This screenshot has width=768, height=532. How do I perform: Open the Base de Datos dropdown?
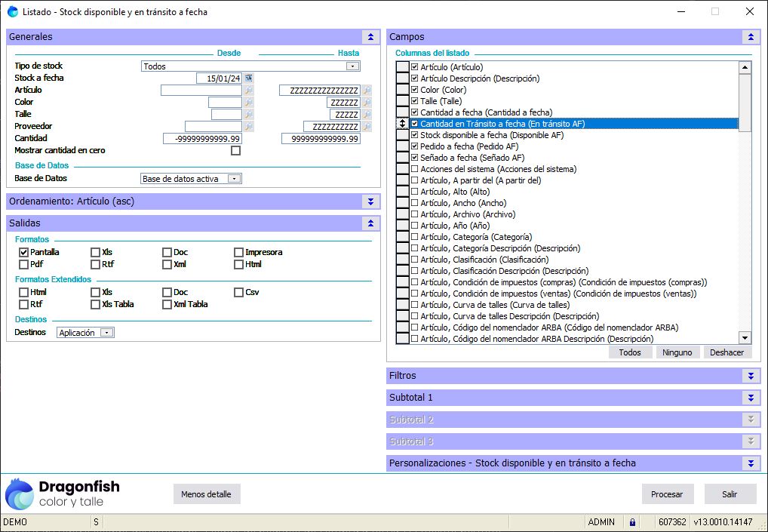(x=234, y=179)
